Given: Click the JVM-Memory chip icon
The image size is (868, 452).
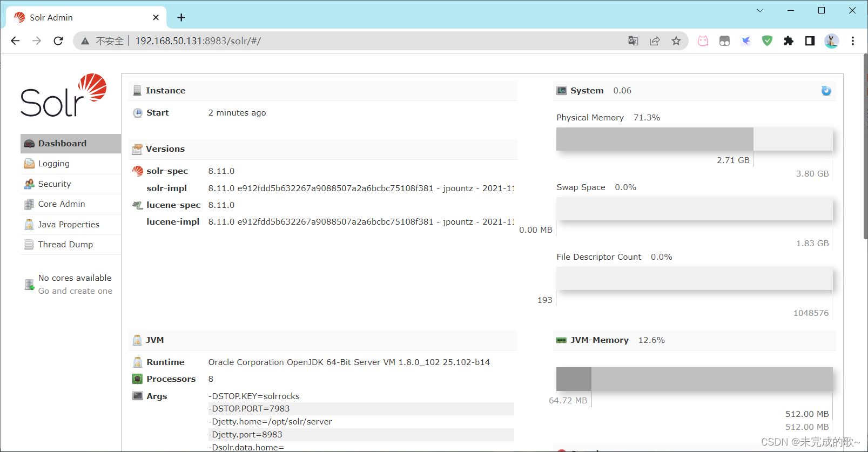Looking at the screenshot, I should 562,340.
